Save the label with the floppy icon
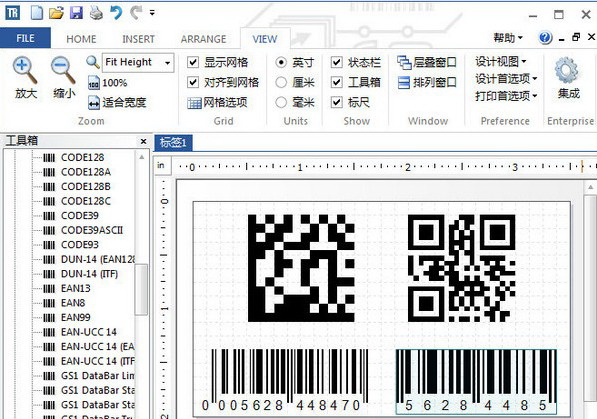Viewport: 597px width, 419px height. [77, 13]
